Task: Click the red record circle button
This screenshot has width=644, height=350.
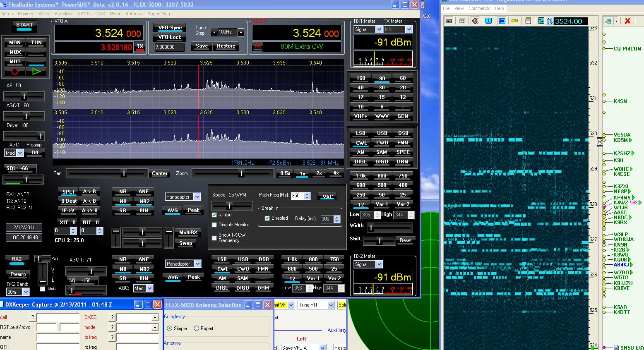Action: (15, 72)
